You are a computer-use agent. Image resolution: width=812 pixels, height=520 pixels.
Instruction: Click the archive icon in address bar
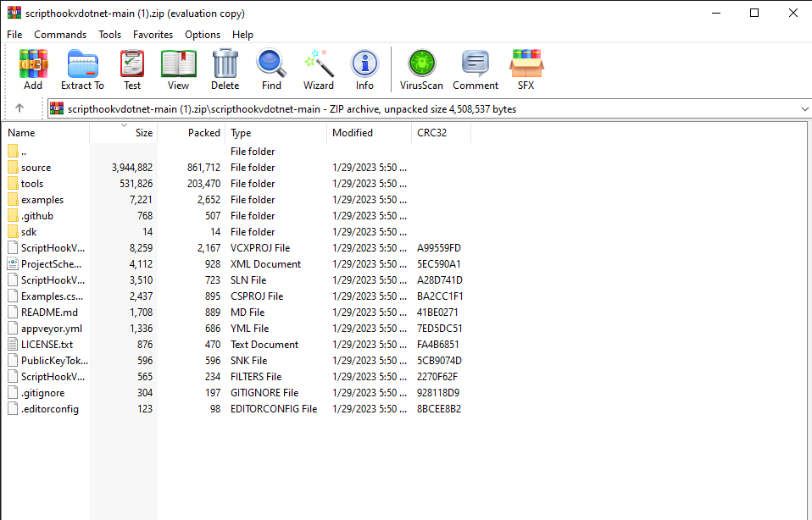point(57,108)
